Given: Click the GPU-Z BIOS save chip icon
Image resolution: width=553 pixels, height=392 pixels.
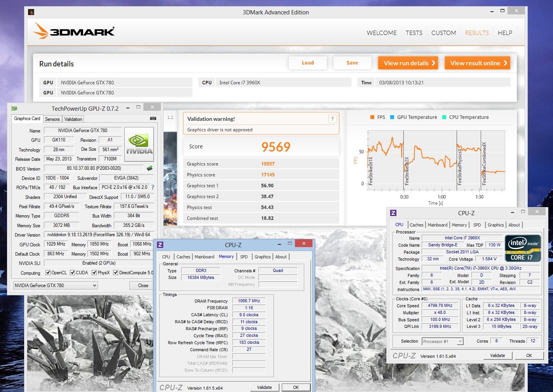Looking at the screenshot, I should (149, 168).
